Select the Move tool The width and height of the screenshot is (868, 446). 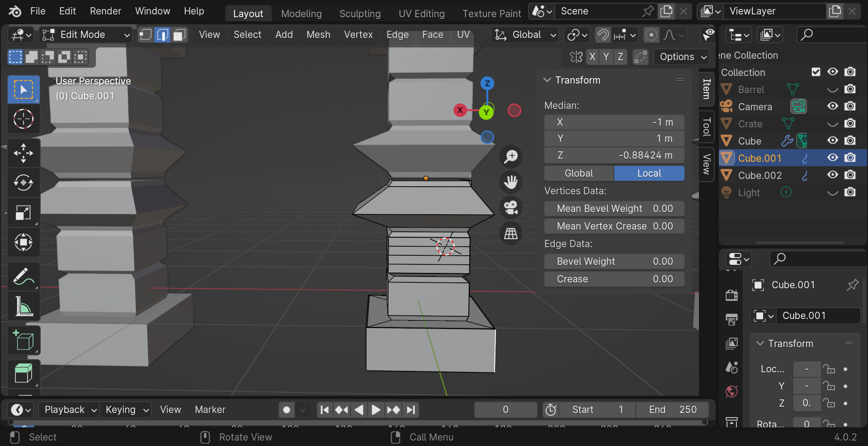point(24,153)
